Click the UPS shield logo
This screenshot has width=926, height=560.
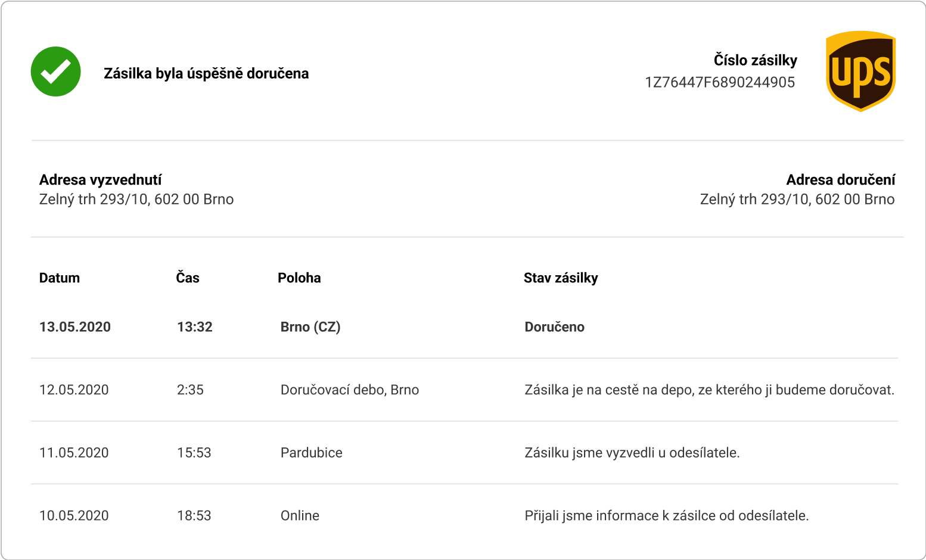click(x=860, y=71)
